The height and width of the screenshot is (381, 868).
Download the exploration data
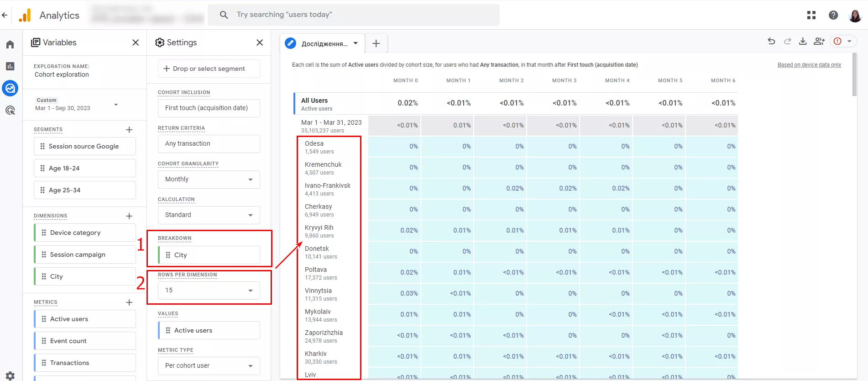(x=803, y=41)
